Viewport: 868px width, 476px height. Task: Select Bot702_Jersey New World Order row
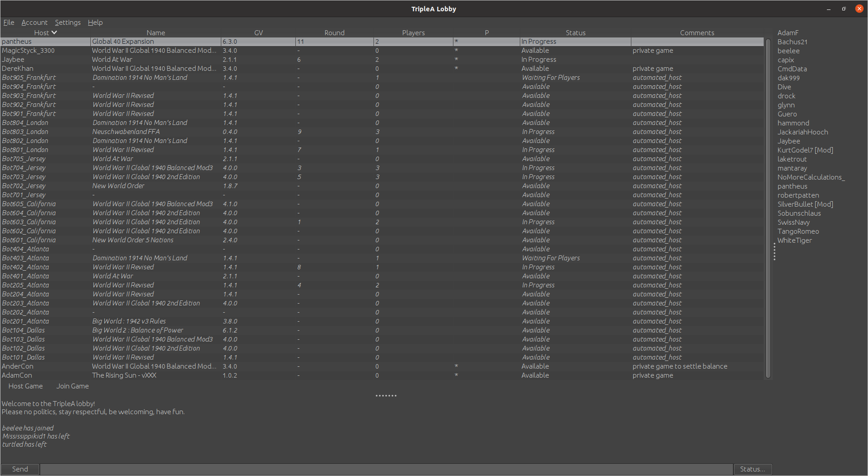point(382,186)
